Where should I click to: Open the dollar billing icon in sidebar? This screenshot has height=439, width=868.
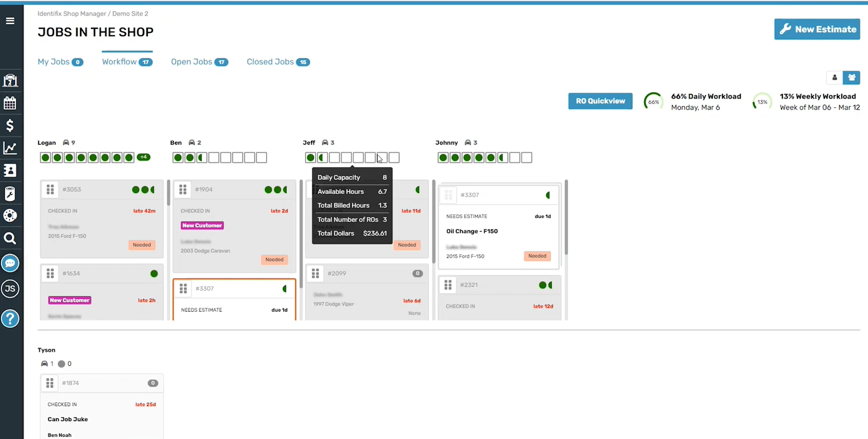click(x=10, y=125)
